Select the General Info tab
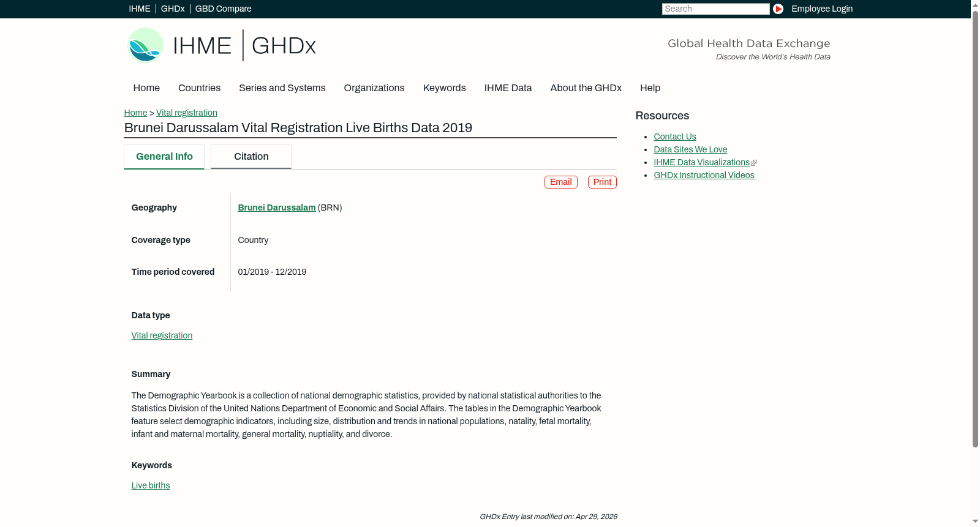 164,157
